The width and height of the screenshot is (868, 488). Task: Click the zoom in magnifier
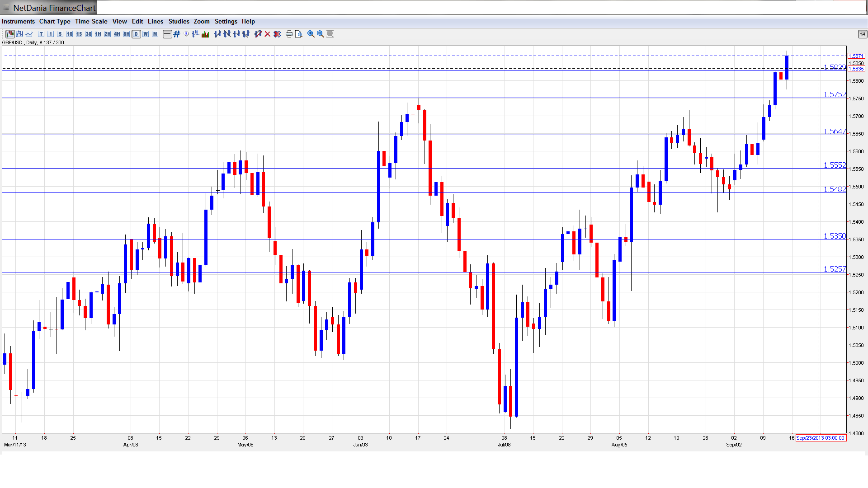[x=311, y=34]
